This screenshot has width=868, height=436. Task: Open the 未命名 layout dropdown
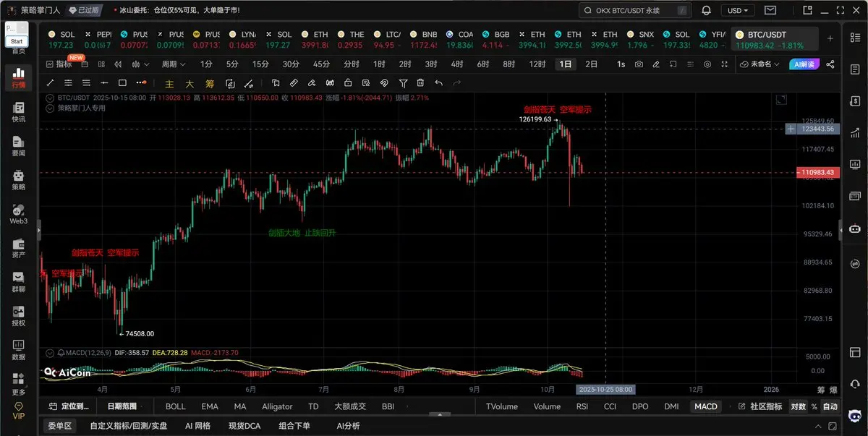[759, 64]
